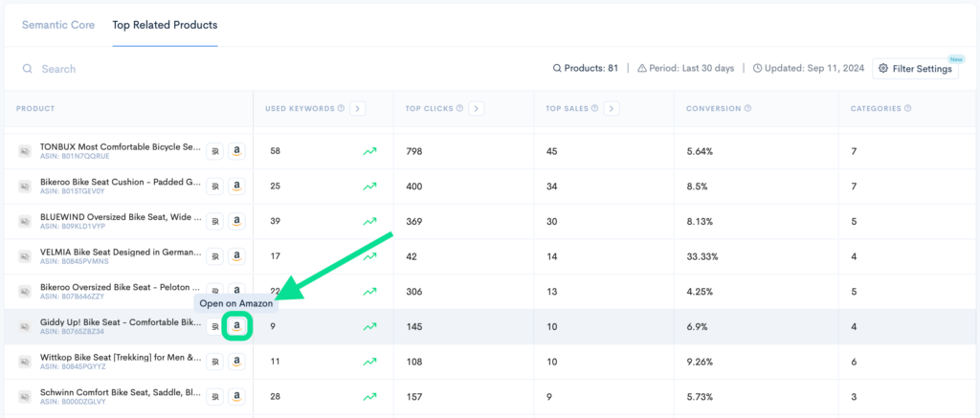This screenshot has height=418, width=980.
Task: Click the 798 top clicks value
Action: [x=414, y=151]
